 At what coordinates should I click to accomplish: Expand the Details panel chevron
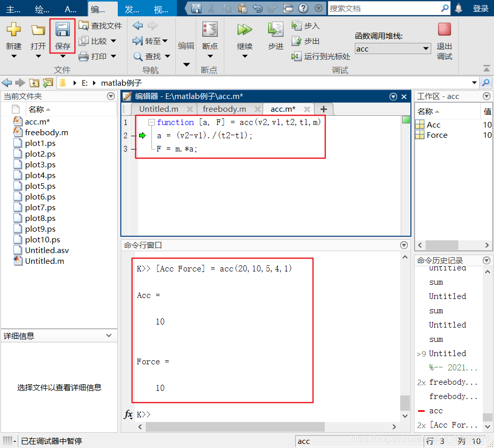pyautogui.click(x=109, y=335)
